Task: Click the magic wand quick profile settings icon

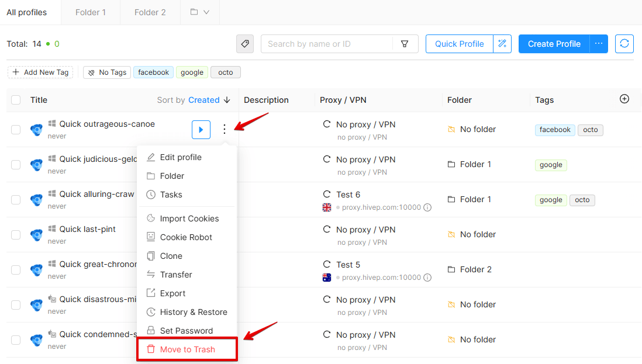Action: click(502, 44)
